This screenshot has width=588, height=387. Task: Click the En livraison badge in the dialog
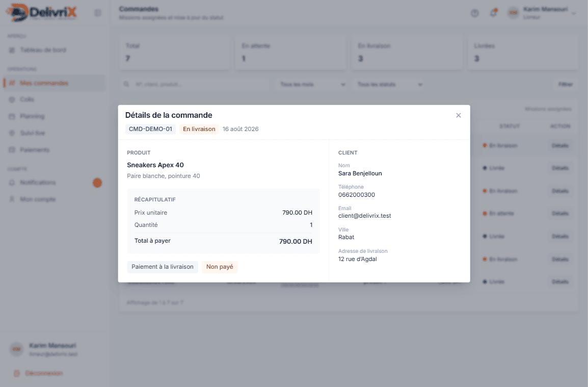pos(199,129)
